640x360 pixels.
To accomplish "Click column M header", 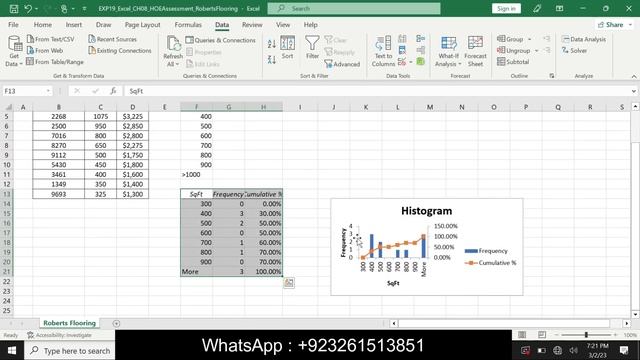I will tap(430, 107).
